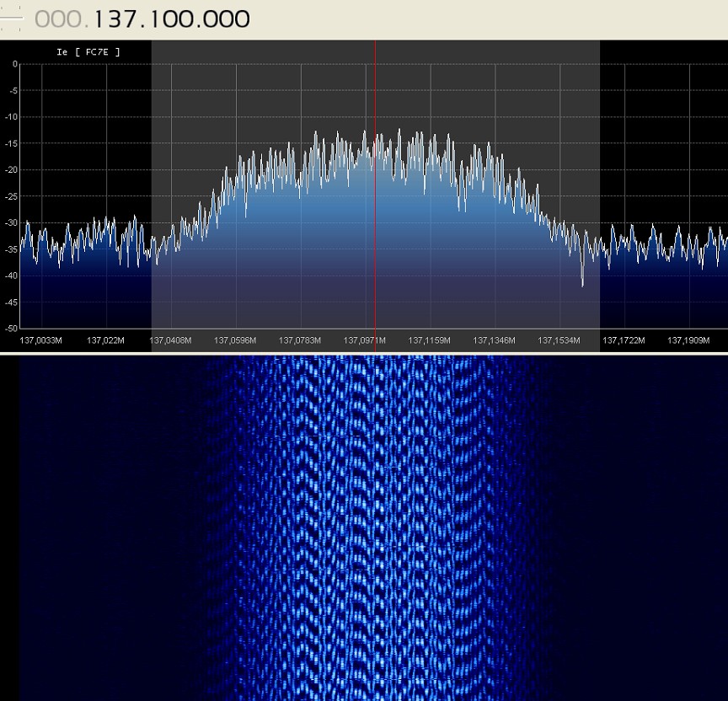The image size is (728, 701).
Task: Click the -40 dB scale label
Action: click(11, 276)
